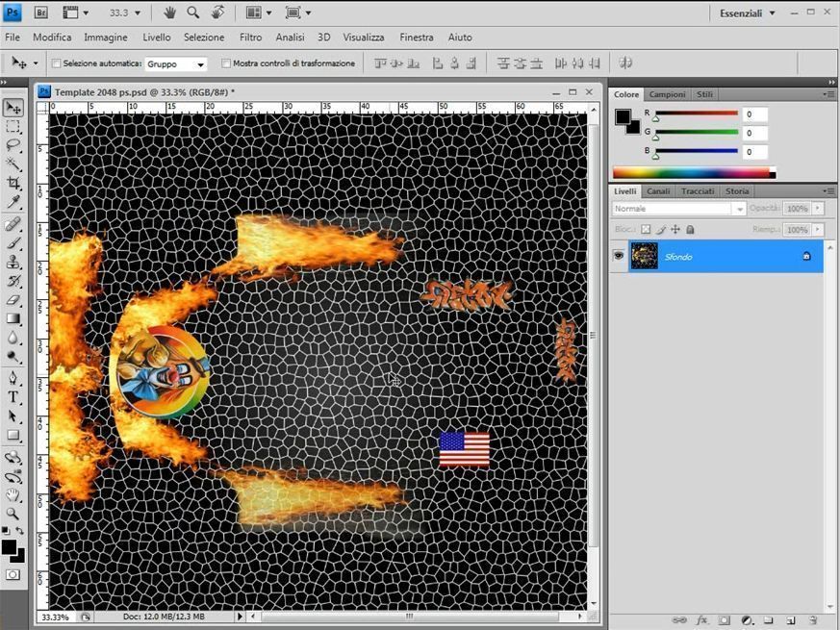Select the Gradient tool

13,318
